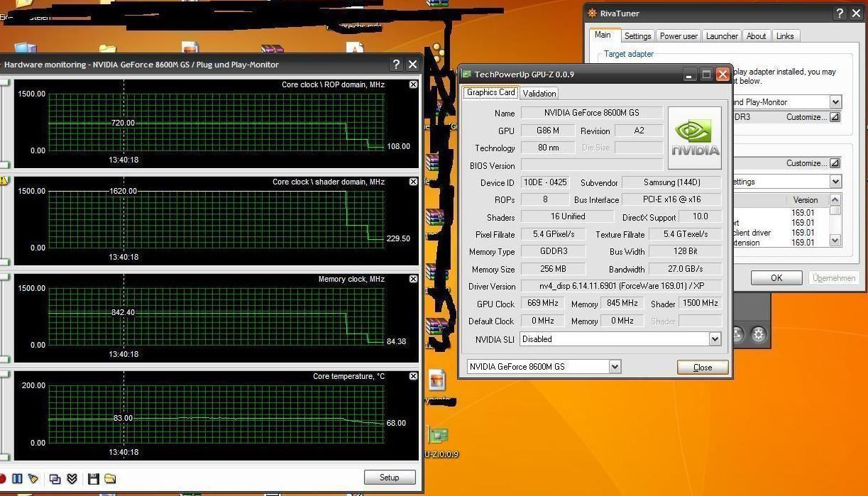Viewport: 868px width, 496px height.
Task: Open the About tab in RivaTuner
Action: [756, 36]
